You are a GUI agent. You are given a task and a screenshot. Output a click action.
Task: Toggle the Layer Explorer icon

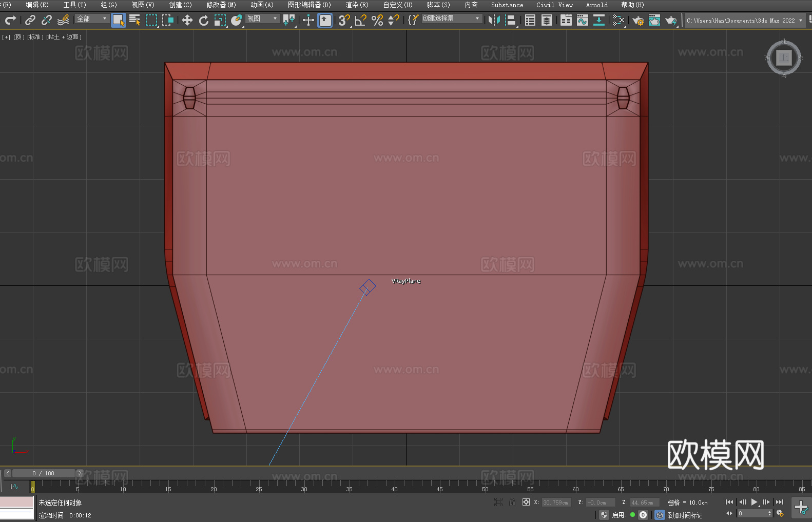[x=547, y=20]
